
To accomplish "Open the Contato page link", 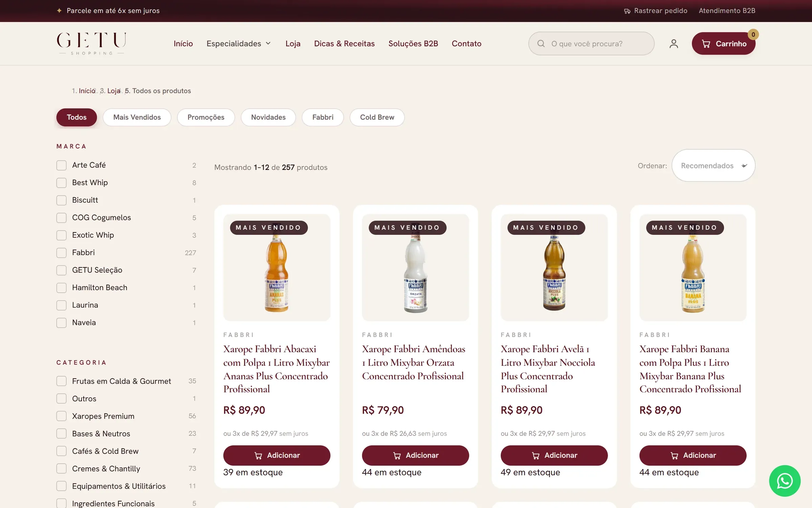I will tap(466, 44).
